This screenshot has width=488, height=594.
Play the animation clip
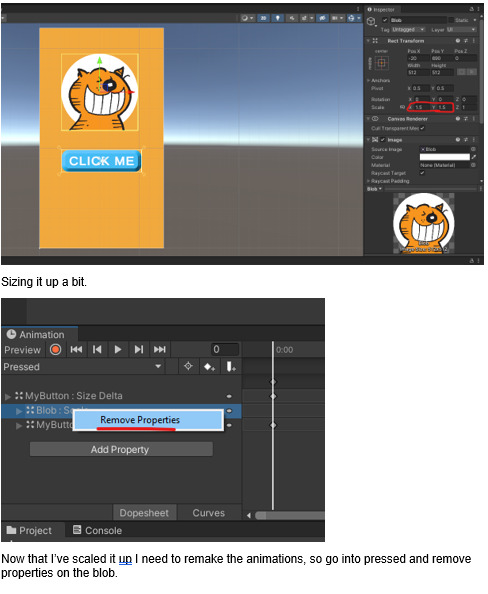point(118,349)
